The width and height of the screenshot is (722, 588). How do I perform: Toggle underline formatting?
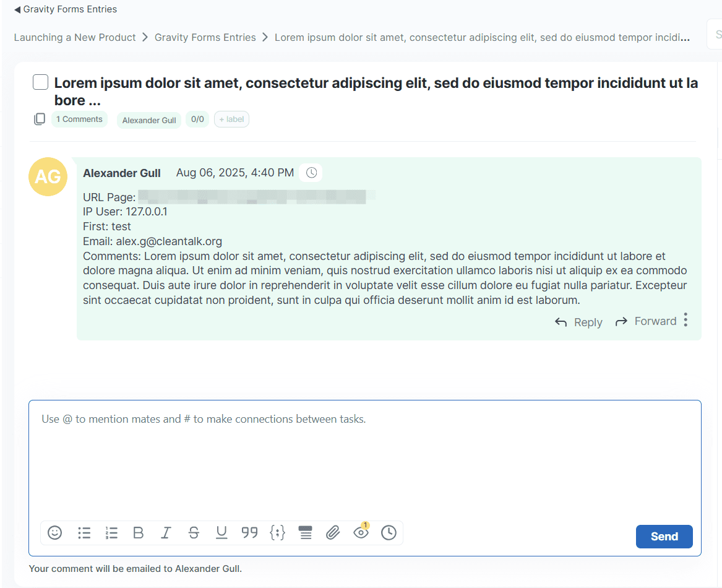pyautogui.click(x=221, y=532)
